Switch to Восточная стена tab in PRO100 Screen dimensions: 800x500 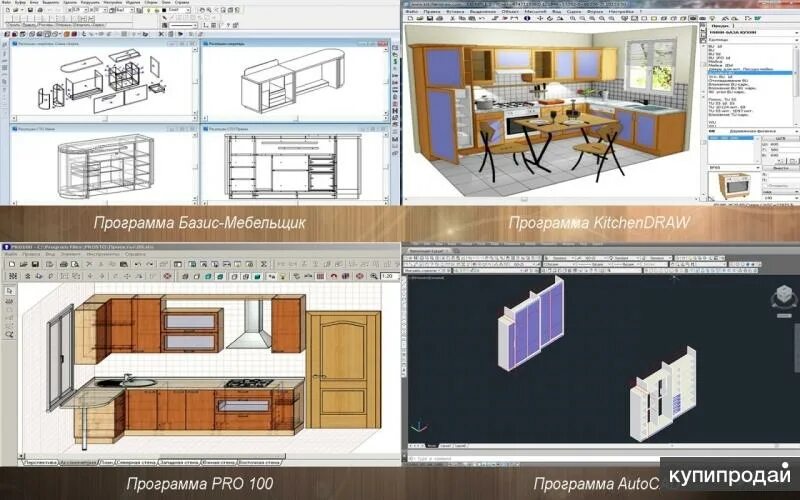(259, 462)
